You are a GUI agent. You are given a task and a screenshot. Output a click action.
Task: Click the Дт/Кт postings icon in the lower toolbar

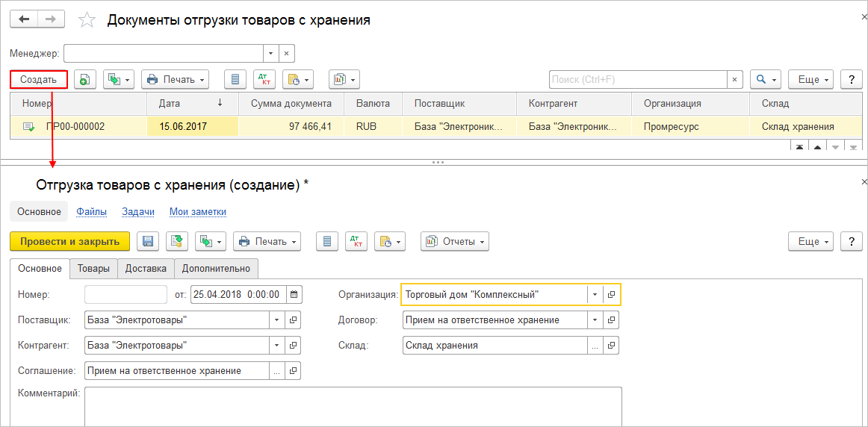(x=356, y=241)
